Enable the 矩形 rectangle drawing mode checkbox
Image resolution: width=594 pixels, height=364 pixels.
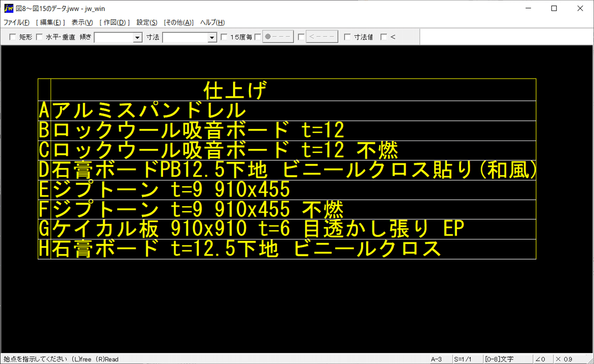(x=12, y=37)
